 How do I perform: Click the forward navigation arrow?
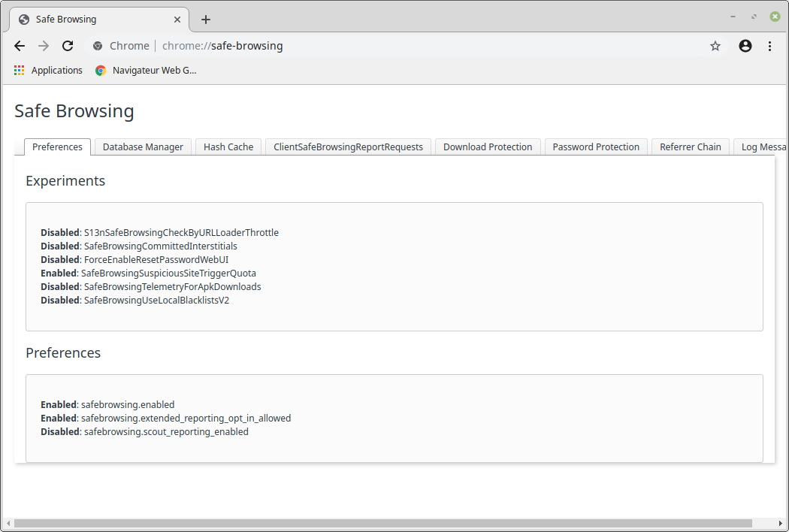[44, 46]
